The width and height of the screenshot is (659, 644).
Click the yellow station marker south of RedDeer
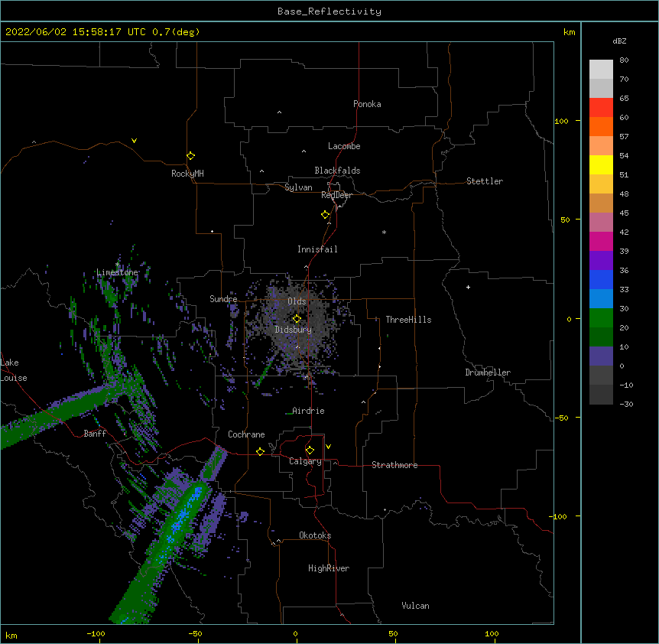325,215
